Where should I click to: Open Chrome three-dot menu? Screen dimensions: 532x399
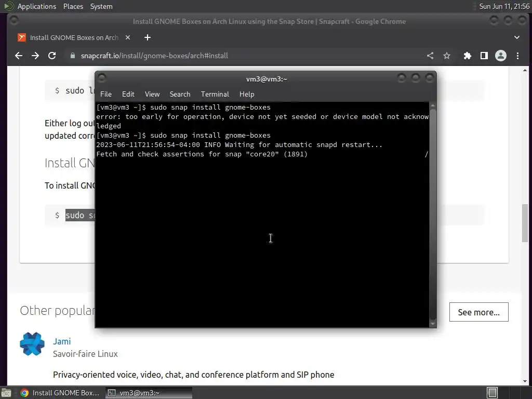pyautogui.click(x=518, y=56)
